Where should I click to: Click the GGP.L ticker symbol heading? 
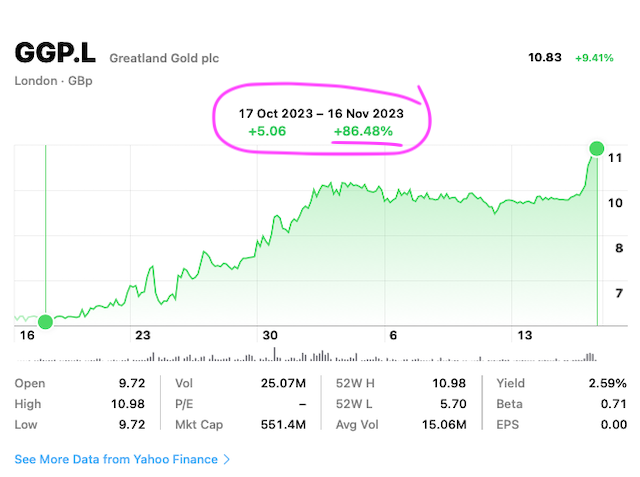pos(56,53)
